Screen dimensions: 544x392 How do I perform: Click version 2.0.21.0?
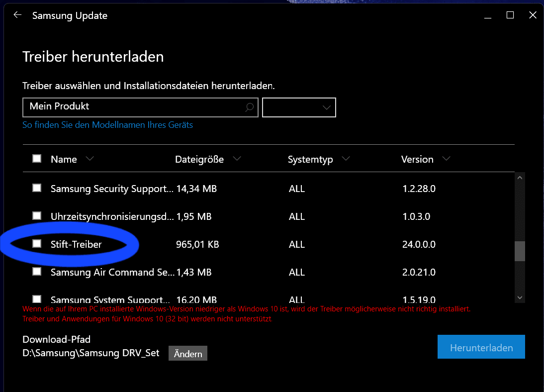pyautogui.click(x=419, y=272)
